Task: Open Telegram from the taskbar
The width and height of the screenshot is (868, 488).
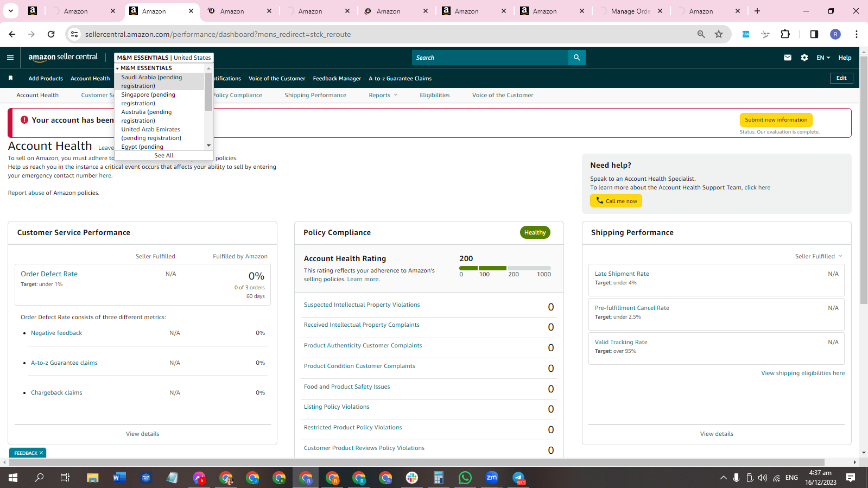Action: tap(518, 478)
